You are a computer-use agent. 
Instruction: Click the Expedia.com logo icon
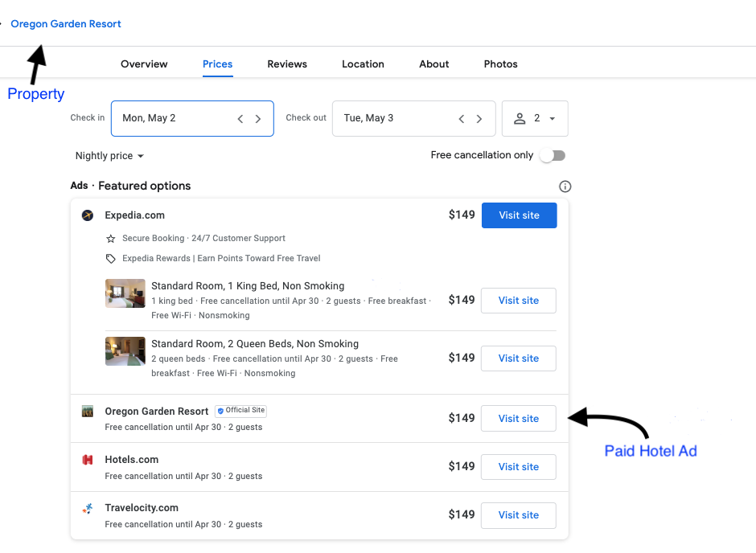pos(88,215)
